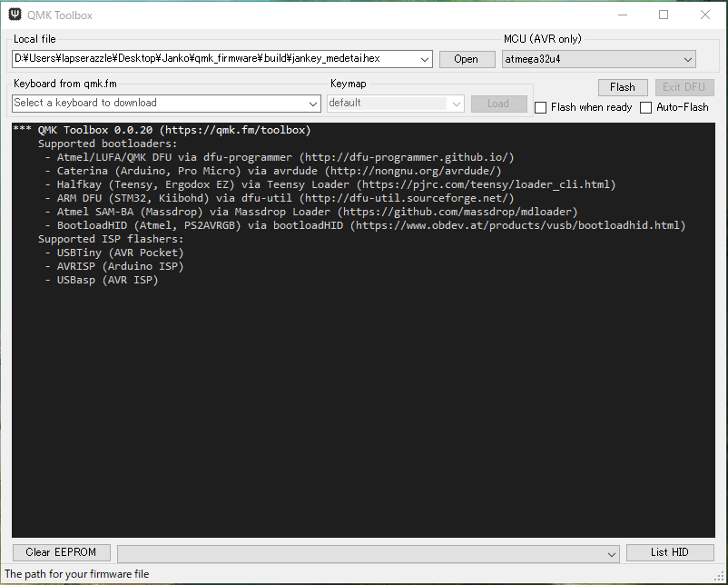Expand the HID device dropdown beside Clear EEPROM
Image resolution: width=728 pixels, height=585 pixels.
click(x=613, y=553)
